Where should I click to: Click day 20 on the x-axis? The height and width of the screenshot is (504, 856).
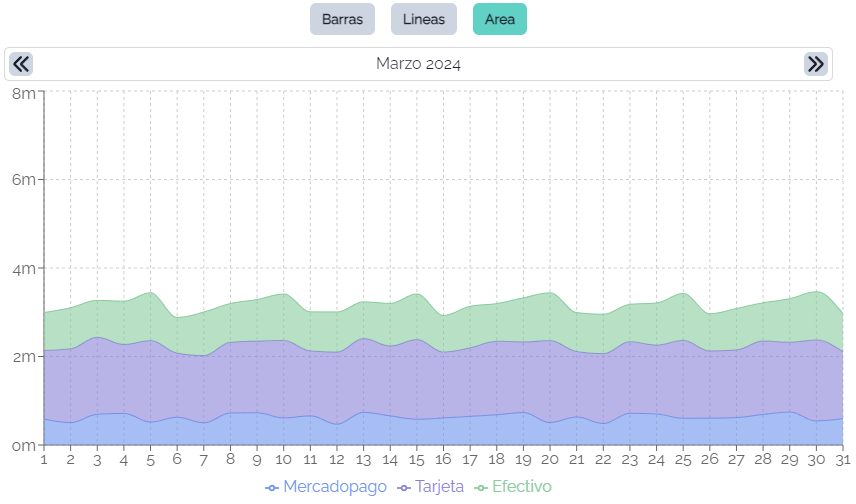coord(550,460)
